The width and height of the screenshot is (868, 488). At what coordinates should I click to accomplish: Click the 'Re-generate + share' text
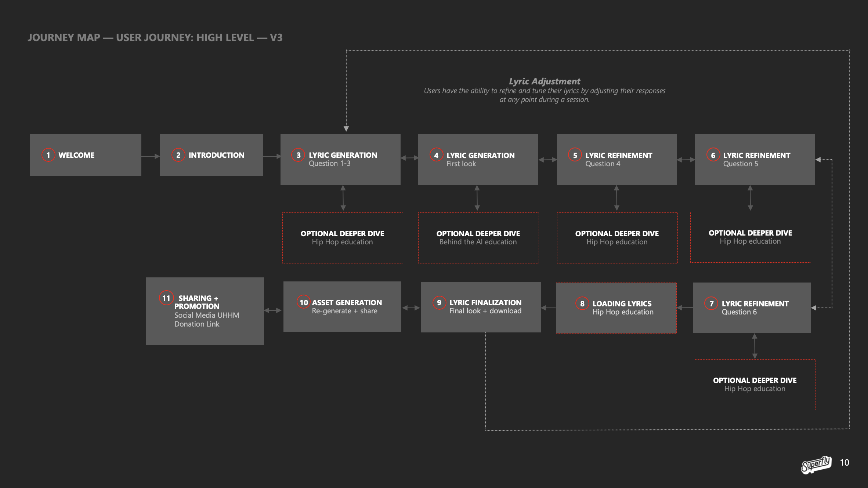(x=344, y=311)
